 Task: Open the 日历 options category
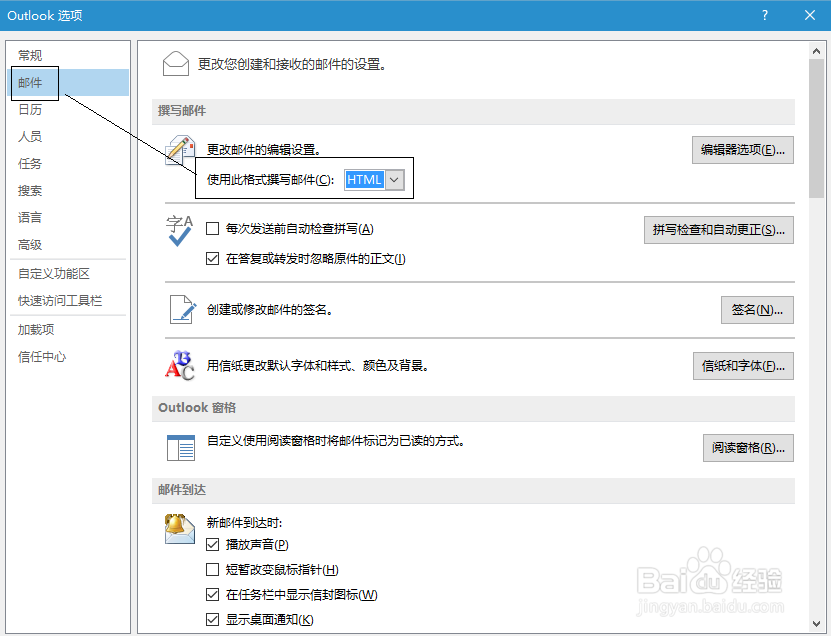click(x=69, y=110)
